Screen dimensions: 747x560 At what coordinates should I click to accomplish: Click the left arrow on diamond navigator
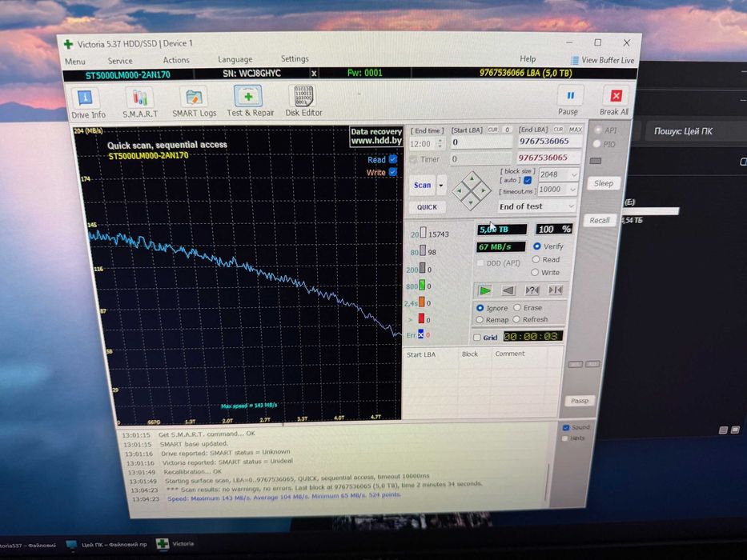coord(460,191)
